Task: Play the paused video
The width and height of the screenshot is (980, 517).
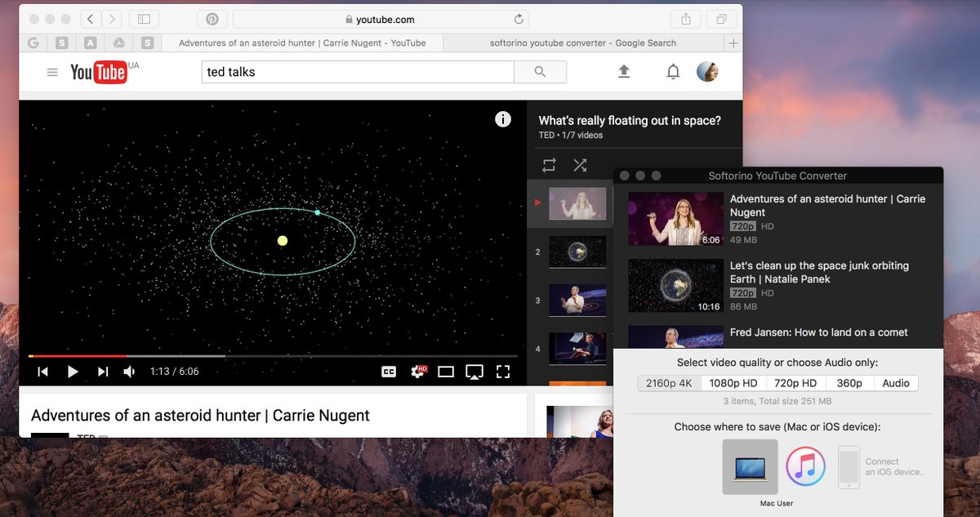Action: pos(73,372)
